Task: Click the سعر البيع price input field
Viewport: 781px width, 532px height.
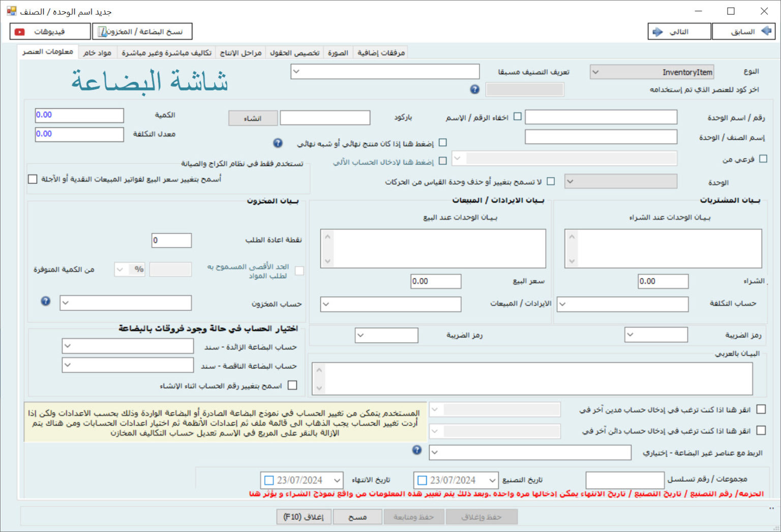Action: (436, 281)
